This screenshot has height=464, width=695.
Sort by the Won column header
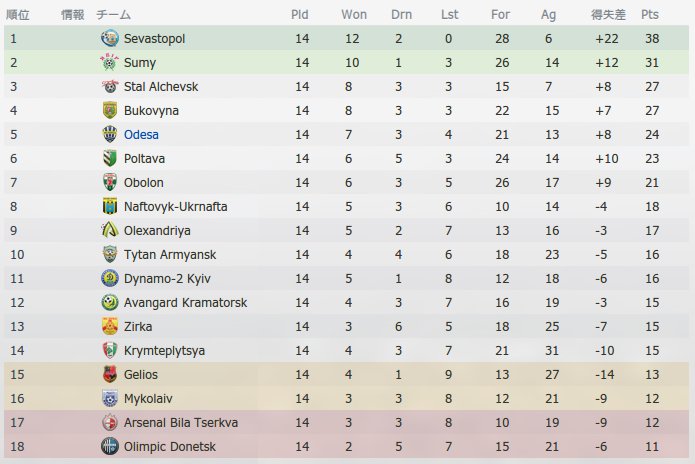tap(354, 15)
